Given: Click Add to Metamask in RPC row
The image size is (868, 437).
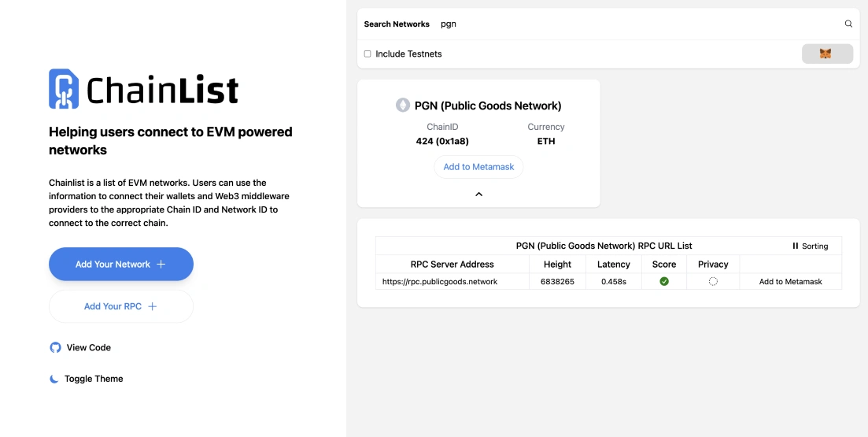Looking at the screenshot, I should click(x=791, y=281).
